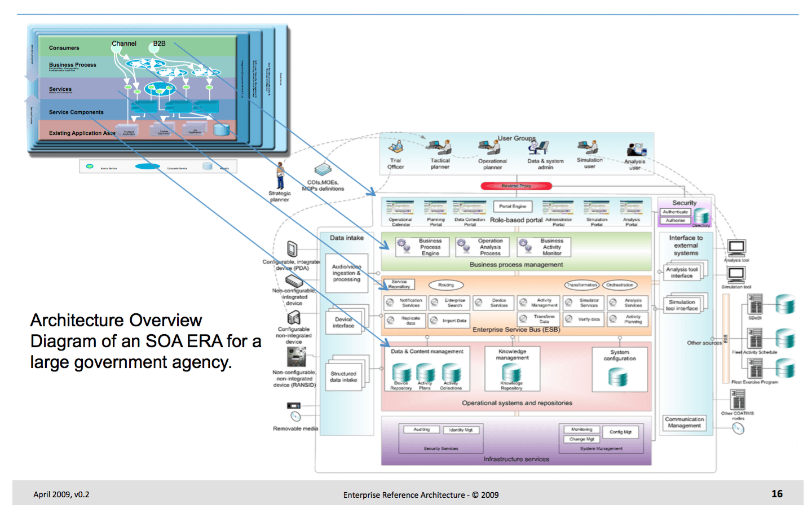Image resolution: width=812 pixels, height=508 pixels.
Task: Select the COIs, MOEs, MOPs definitions stack icon
Action: 323,169
